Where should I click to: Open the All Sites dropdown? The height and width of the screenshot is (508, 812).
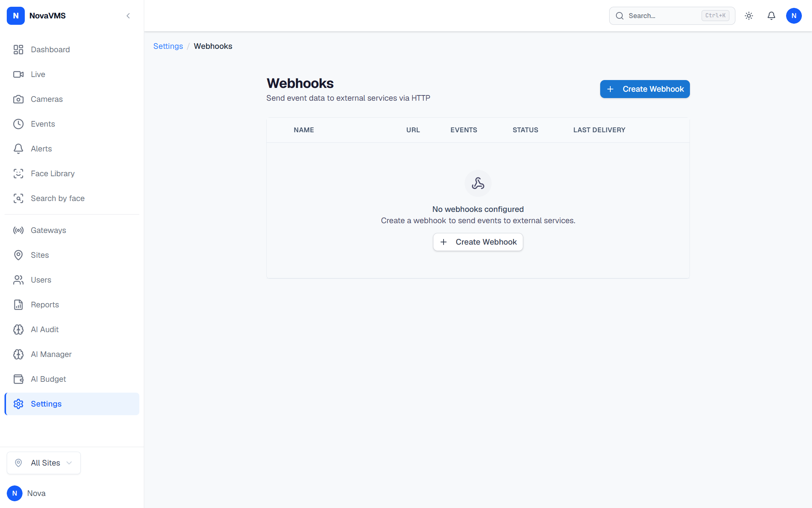click(44, 463)
